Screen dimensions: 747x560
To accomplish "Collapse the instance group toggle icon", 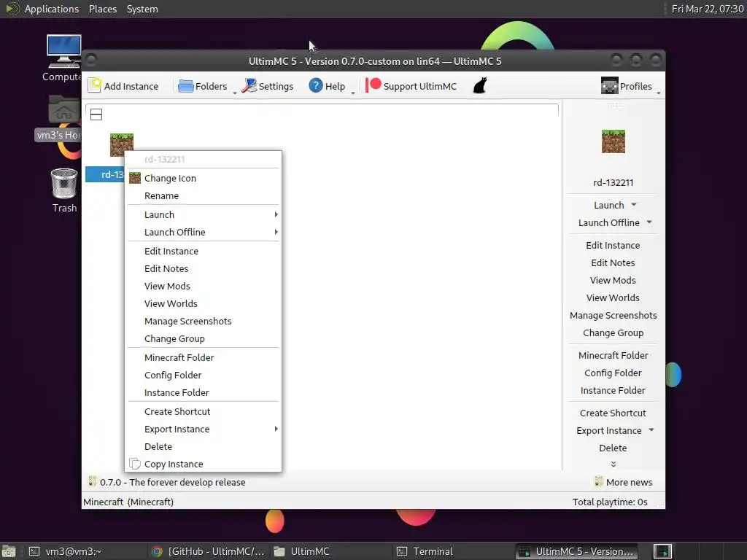I will pyautogui.click(x=96, y=114).
